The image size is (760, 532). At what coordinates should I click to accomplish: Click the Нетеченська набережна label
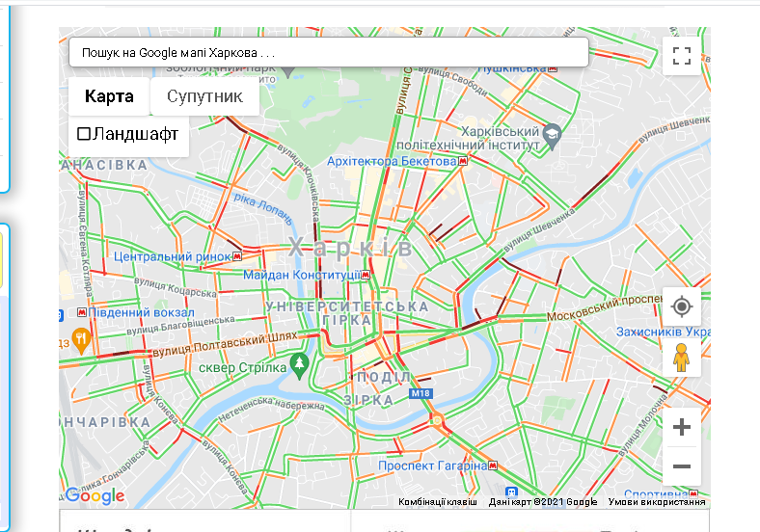(x=271, y=409)
